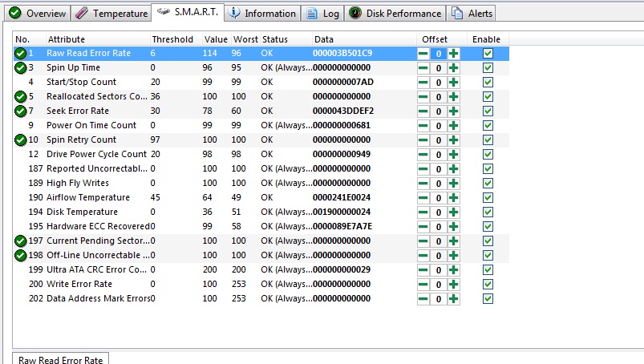The height and width of the screenshot is (364, 644).
Task: Click offset value field for Data Address Mark Errors
Action: click(438, 299)
